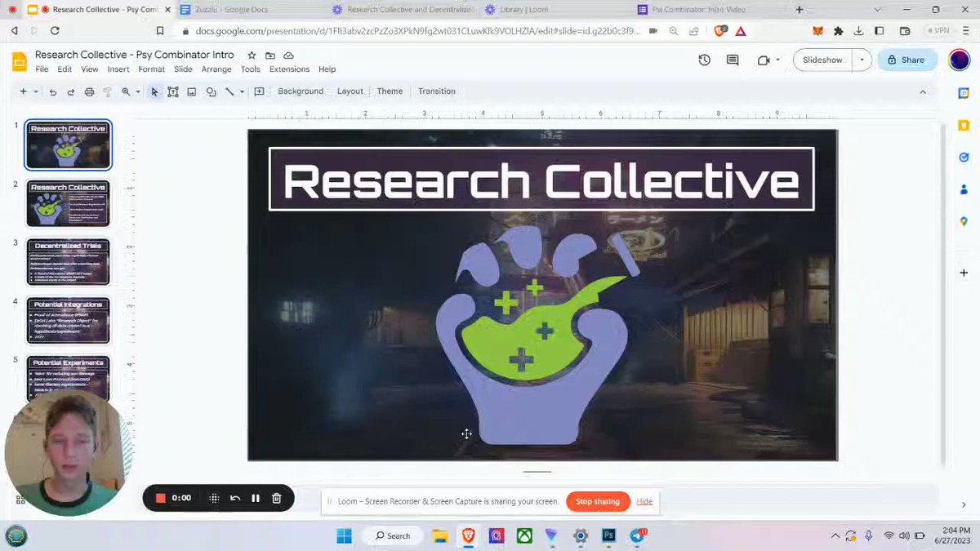
Task: Expand the new slide dropdown arrow
Action: pos(34,91)
